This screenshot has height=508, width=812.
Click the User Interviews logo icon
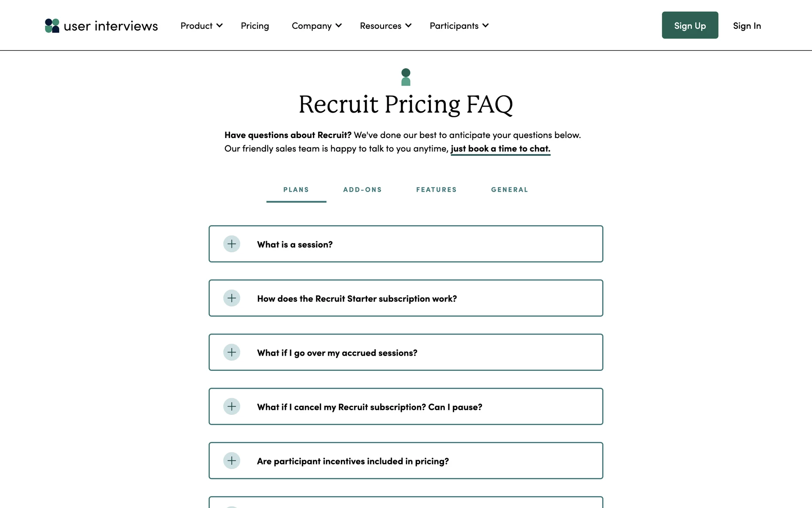click(52, 26)
